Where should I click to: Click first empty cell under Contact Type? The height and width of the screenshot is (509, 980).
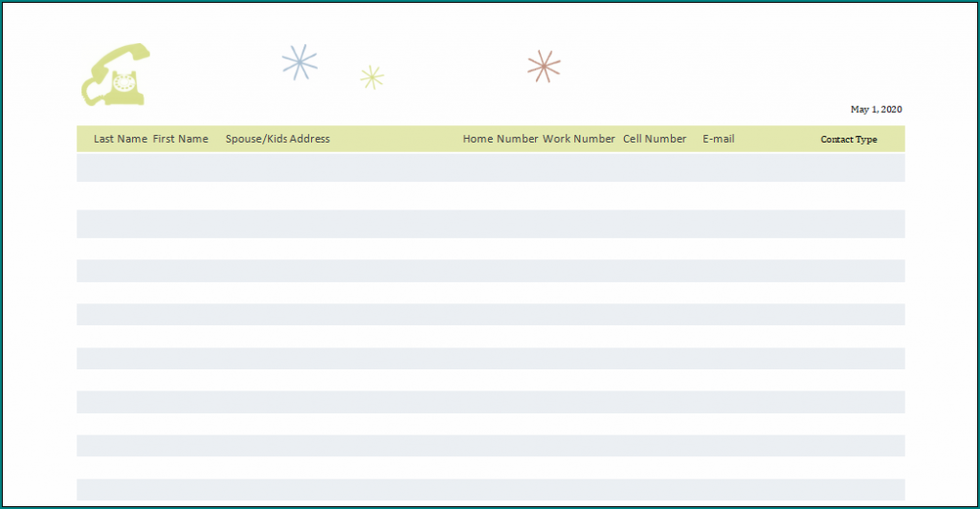tap(849, 168)
